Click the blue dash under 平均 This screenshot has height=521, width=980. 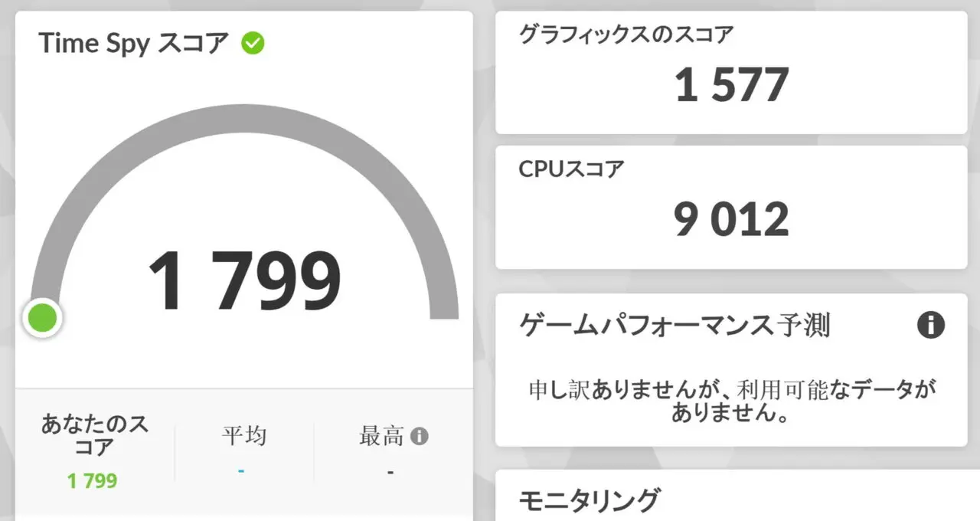pyautogui.click(x=241, y=470)
